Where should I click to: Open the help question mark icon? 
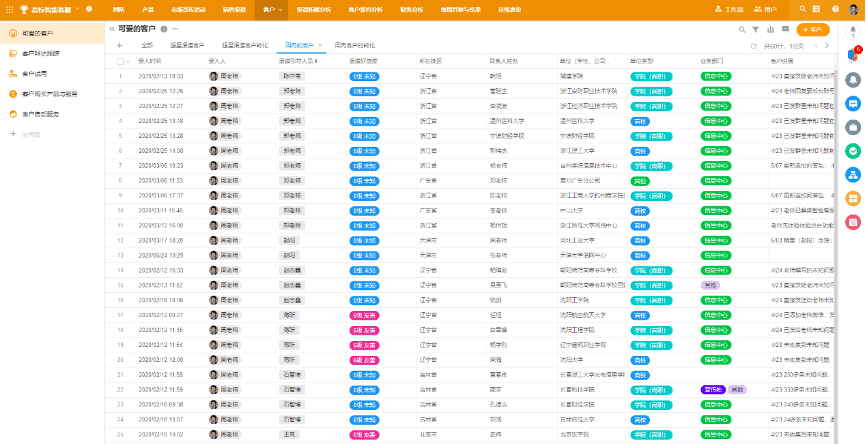[836, 9]
